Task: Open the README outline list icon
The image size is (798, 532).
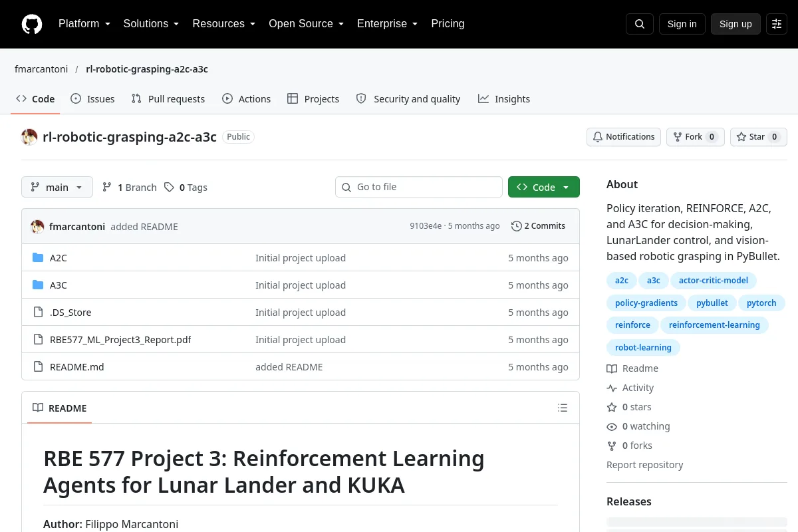Action: (x=563, y=408)
